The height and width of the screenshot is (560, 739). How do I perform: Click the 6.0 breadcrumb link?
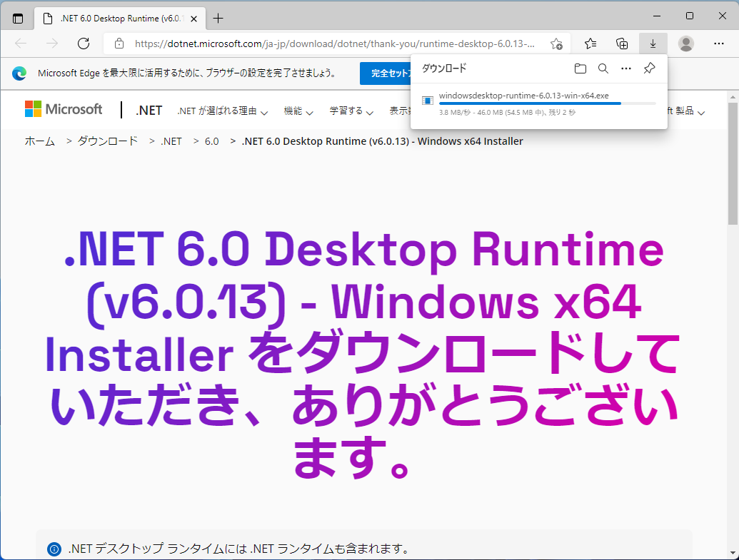pos(211,141)
